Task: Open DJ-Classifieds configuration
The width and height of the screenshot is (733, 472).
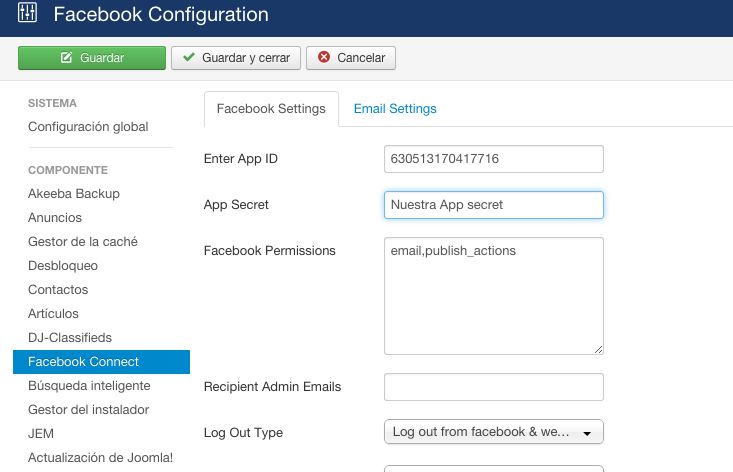Action: (70, 338)
